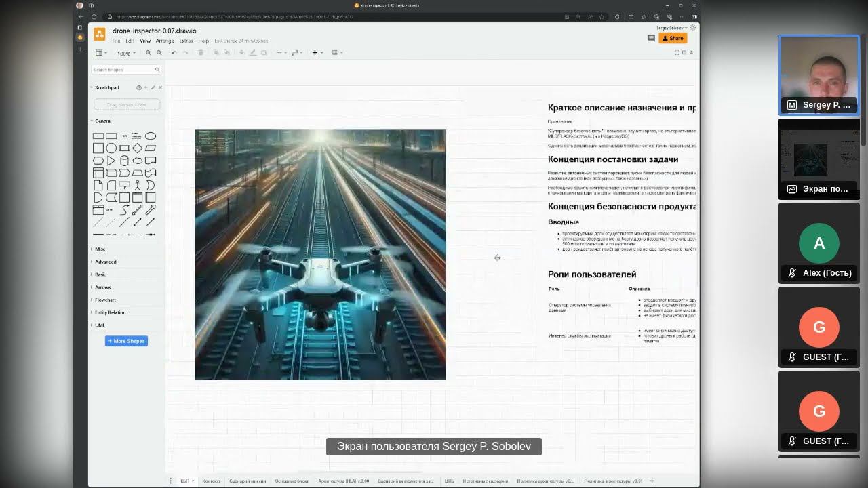Switch to the Негативные сценарии page tab
Image resolution: width=868 pixels, height=488 pixels.
(486, 481)
